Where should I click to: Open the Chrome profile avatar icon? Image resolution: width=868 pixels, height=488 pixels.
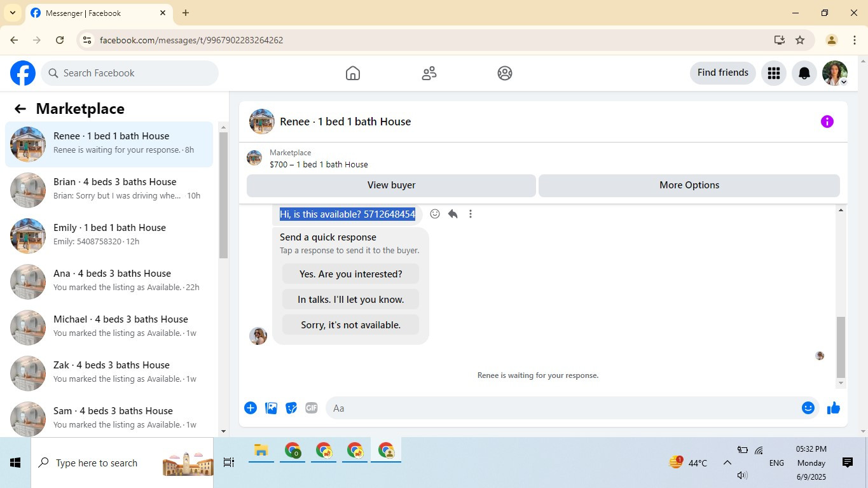coord(831,40)
